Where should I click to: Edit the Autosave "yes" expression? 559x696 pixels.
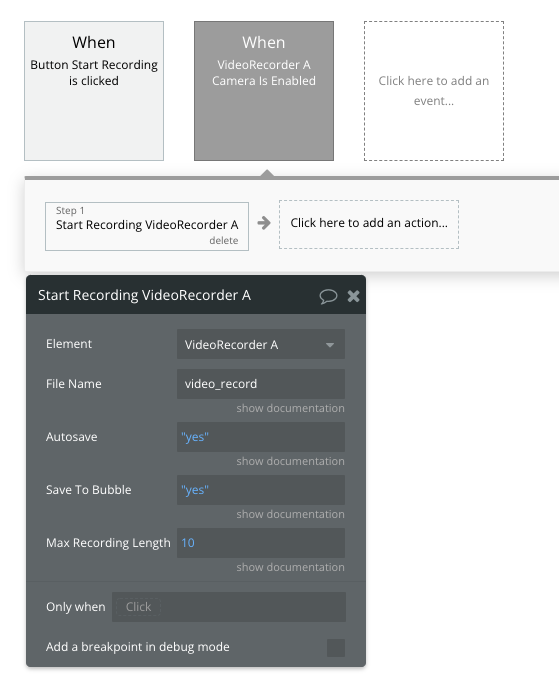[x=261, y=437]
